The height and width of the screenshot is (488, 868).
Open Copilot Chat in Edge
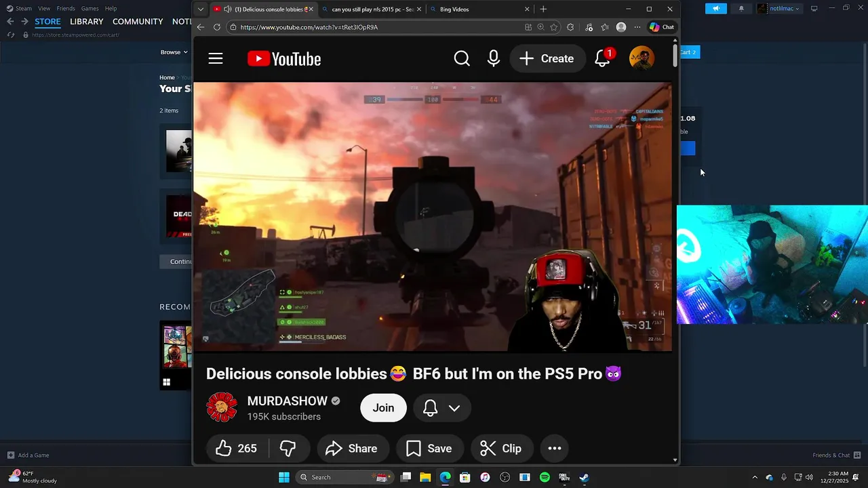pos(662,27)
